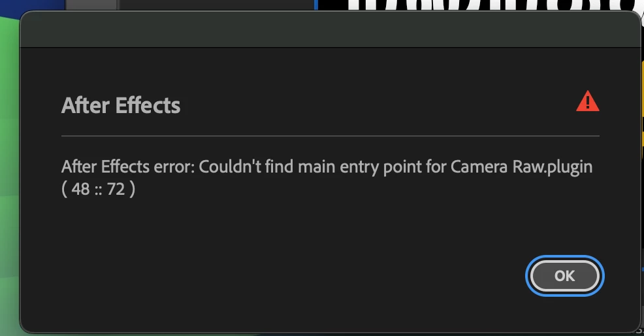This screenshot has height=336, width=644.
Task: Click the blue vertical bar above dialog
Action: point(316,5)
